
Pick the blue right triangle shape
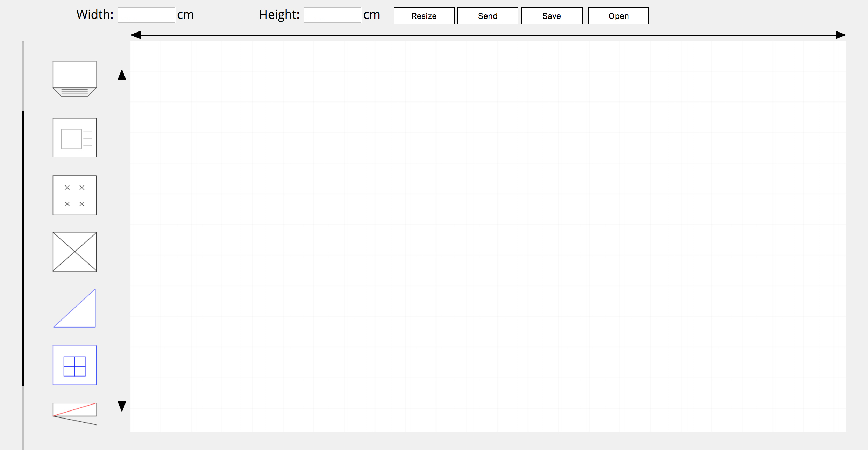pyautogui.click(x=74, y=308)
